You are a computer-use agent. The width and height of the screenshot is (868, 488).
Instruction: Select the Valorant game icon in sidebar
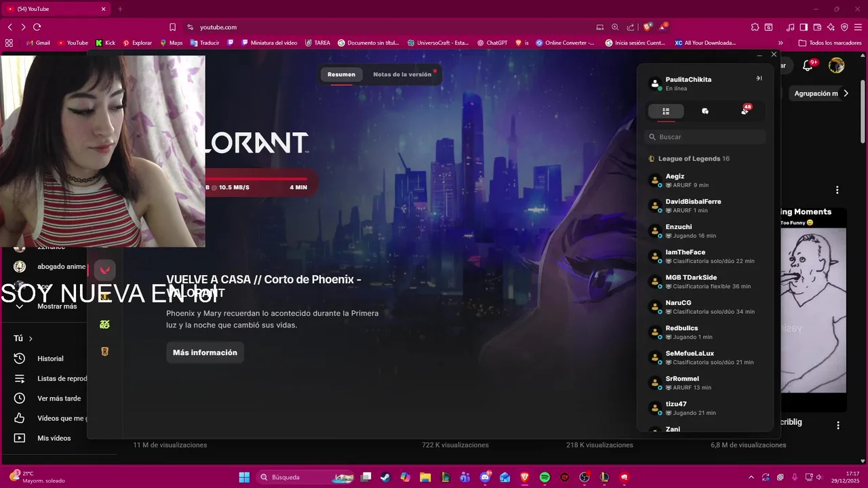[104, 270]
